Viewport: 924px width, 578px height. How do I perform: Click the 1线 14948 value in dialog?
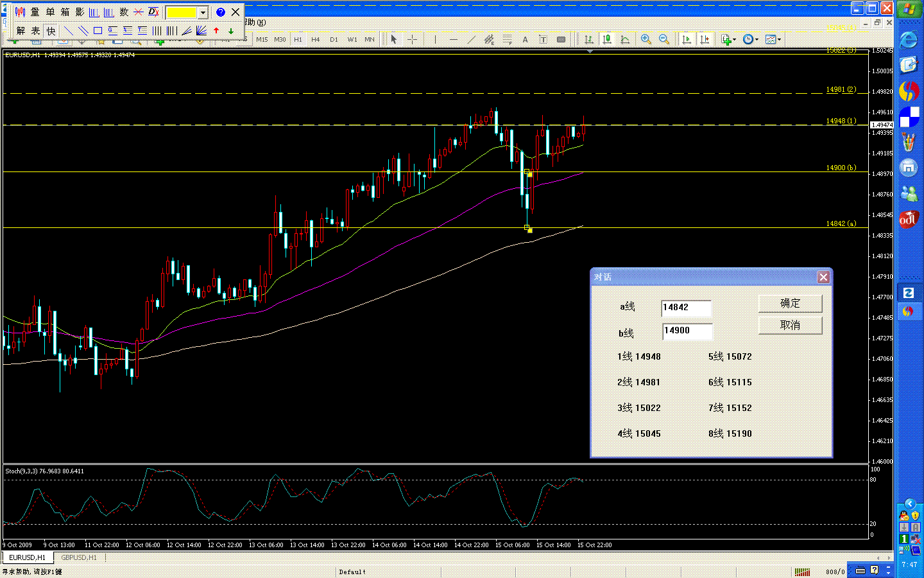(639, 356)
